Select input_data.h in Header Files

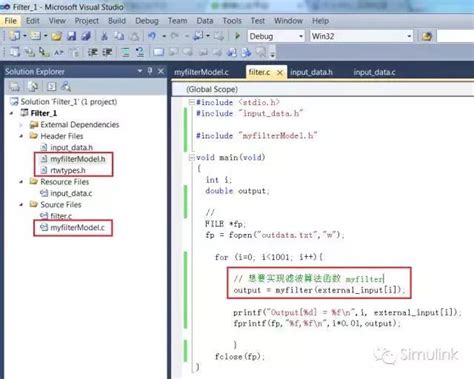pyautogui.click(x=67, y=147)
